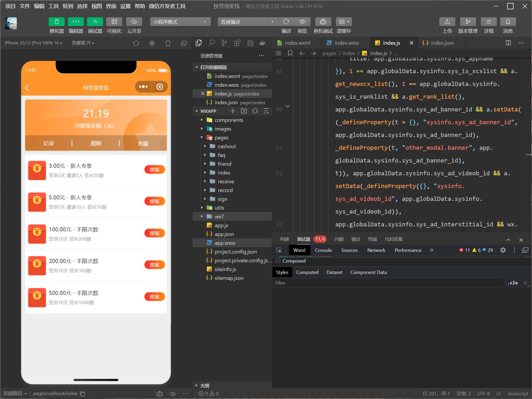Click the 上传 upload icon

tap(447, 22)
